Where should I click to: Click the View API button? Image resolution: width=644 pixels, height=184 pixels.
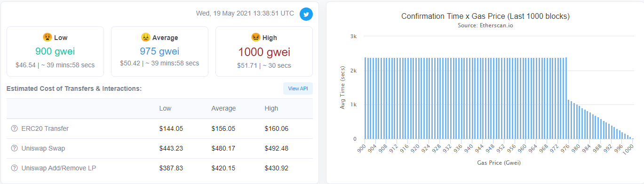point(298,88)
